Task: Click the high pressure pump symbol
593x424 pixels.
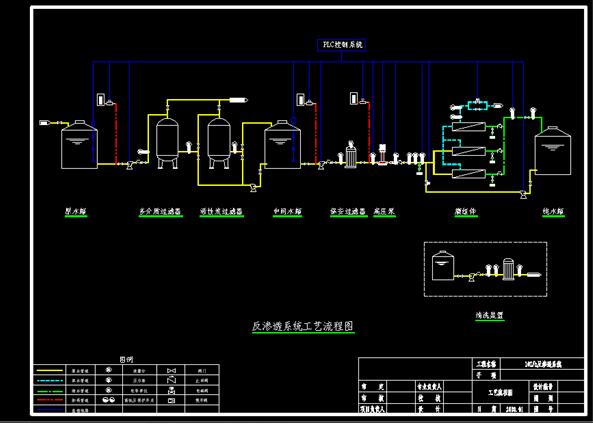Action: pyautogui.click(x=382, y=155)
